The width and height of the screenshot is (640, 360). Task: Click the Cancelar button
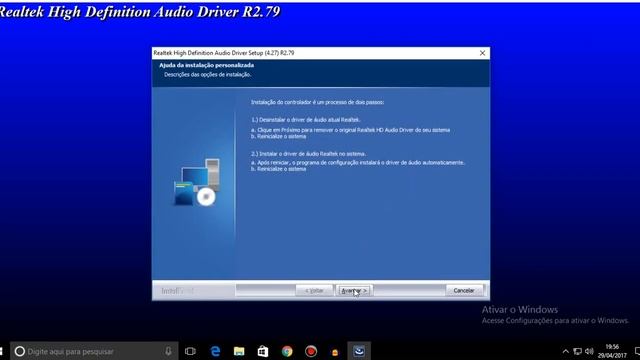click(464, 291)
